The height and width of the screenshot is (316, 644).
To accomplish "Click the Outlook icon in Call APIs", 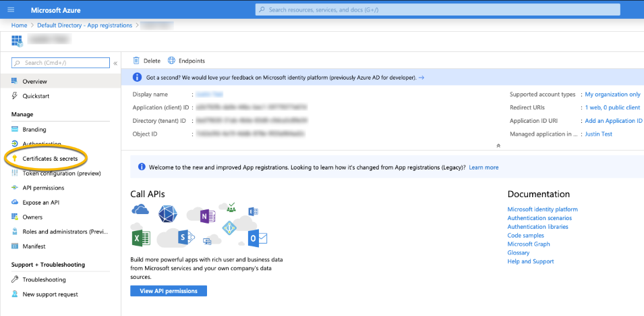I will pos(257,238).
